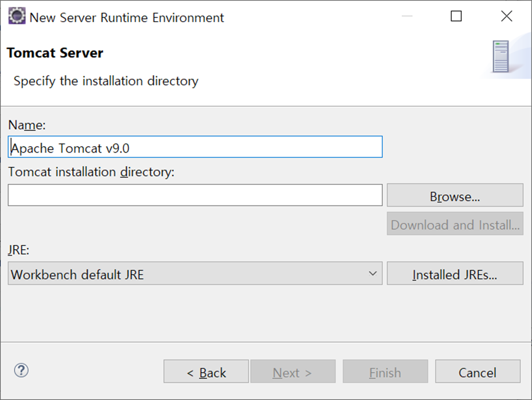Focus the Name text field

pyautogui.click(x=195, y=147)
